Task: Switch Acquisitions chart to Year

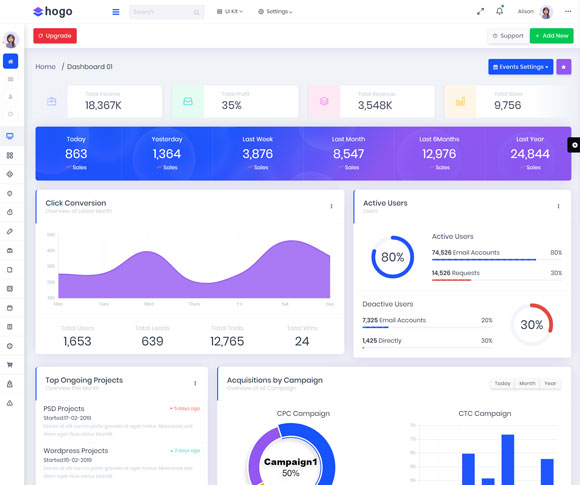Action: [550, 383]
